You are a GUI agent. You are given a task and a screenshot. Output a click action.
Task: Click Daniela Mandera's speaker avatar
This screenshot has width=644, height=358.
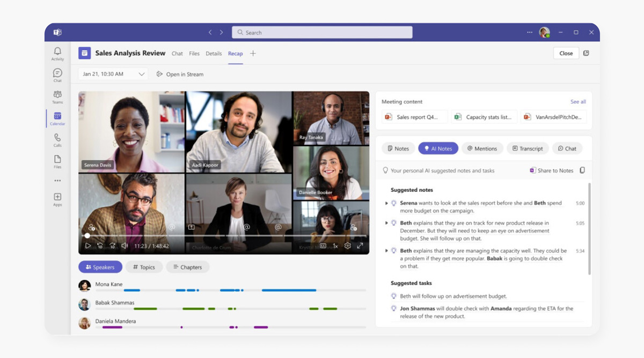pos(84,323)
